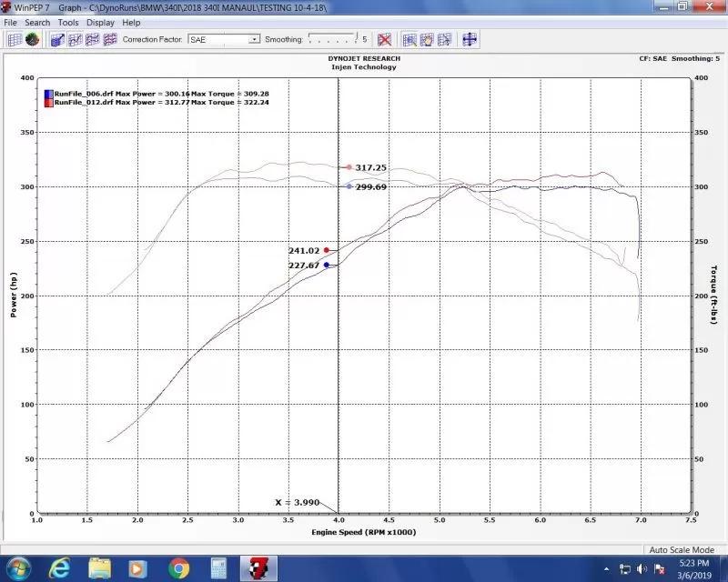Click the Action Center flag icon
The height and width of the screenshot is (582, 728).
659,569
